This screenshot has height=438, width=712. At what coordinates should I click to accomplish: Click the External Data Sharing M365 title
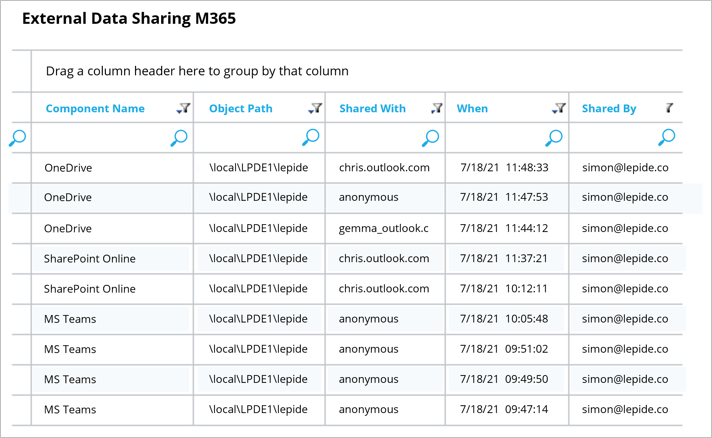129,19
